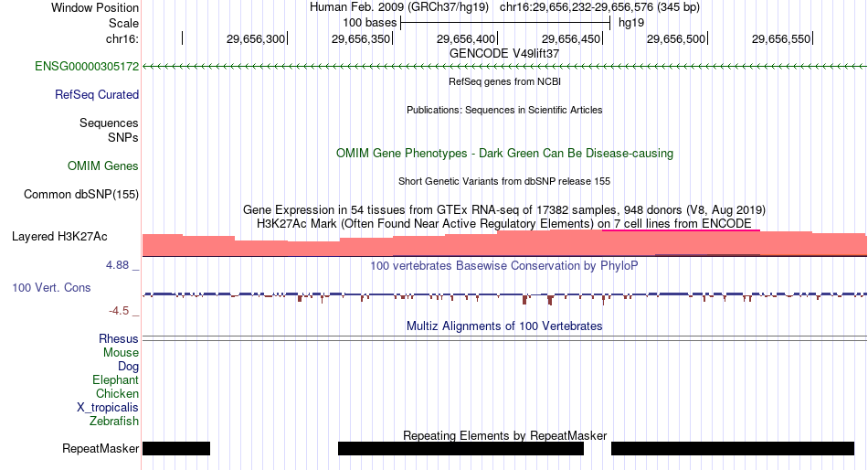The width and height of the screenshot is (868, 470).
Task: Open the RefSeq Curated track label
Action: pos(97,95)
